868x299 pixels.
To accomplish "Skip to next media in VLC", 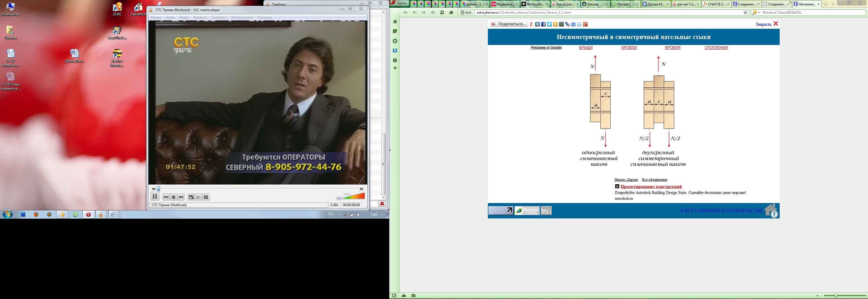I will 181,197.
